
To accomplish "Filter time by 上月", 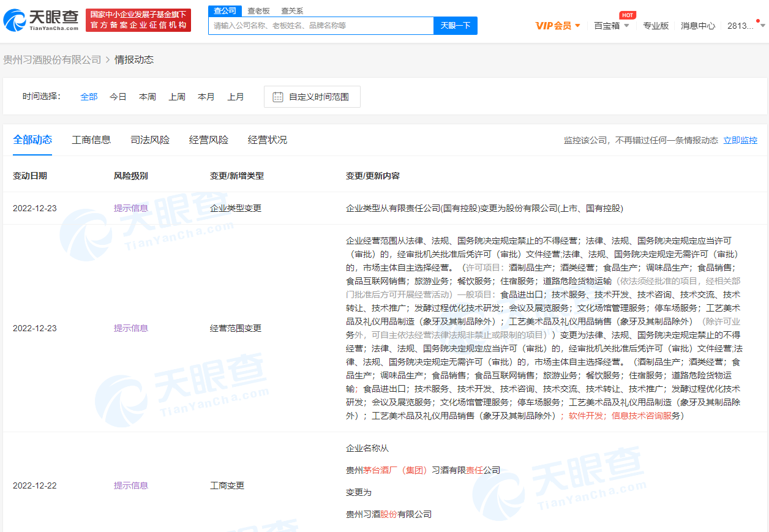I will coord(236,97).
